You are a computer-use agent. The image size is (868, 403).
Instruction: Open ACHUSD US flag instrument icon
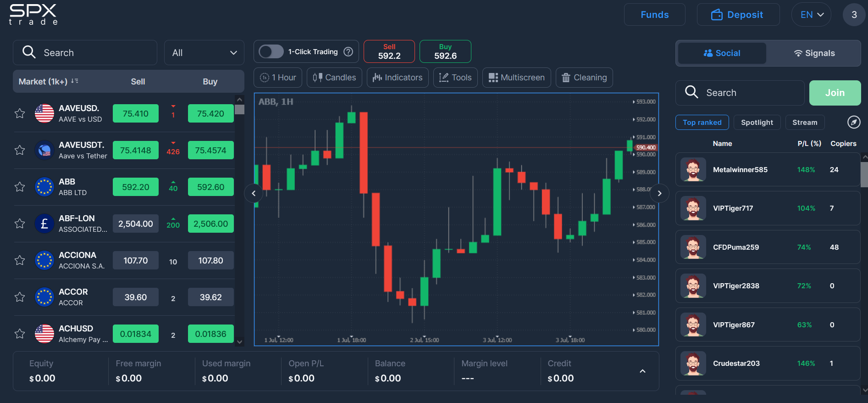coord(44,334)
